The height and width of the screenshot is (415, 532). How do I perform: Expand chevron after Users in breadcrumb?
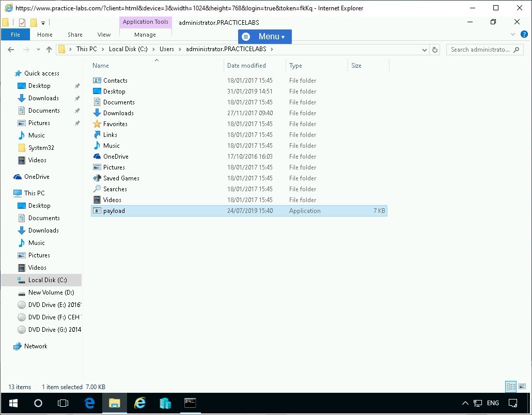pos(180,49)
